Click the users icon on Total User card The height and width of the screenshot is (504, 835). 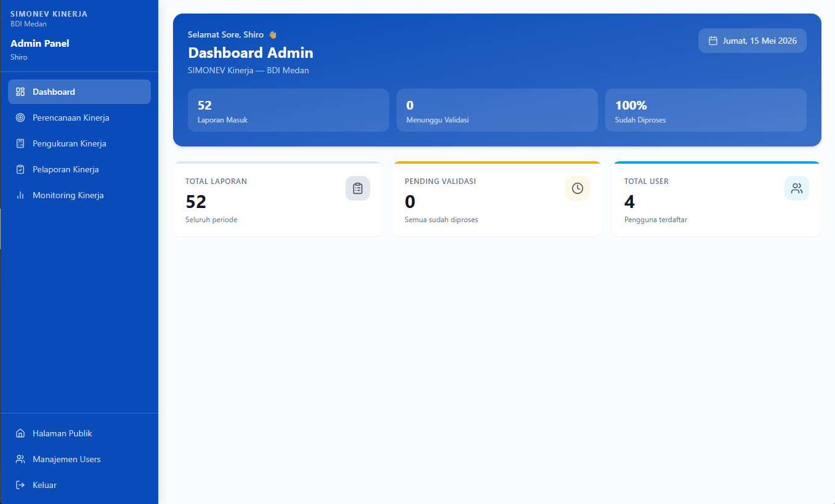pos(797,188)
